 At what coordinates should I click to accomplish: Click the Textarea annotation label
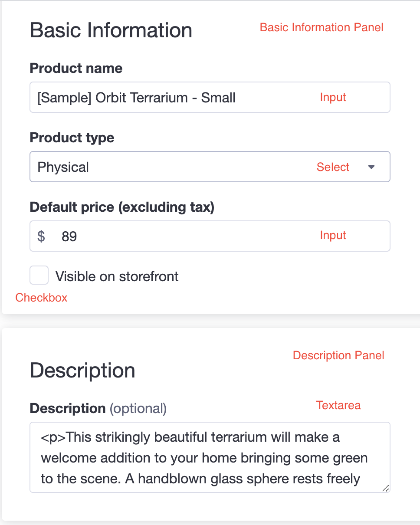[338, 405]
